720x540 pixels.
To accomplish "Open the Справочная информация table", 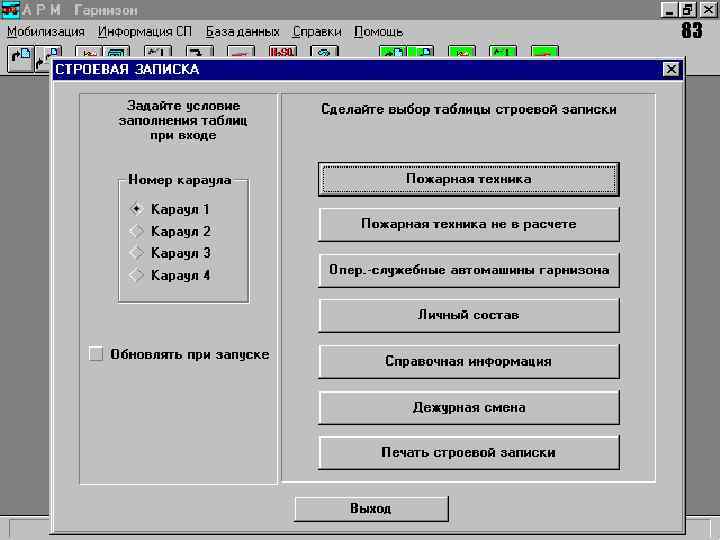I will point(469,361).
